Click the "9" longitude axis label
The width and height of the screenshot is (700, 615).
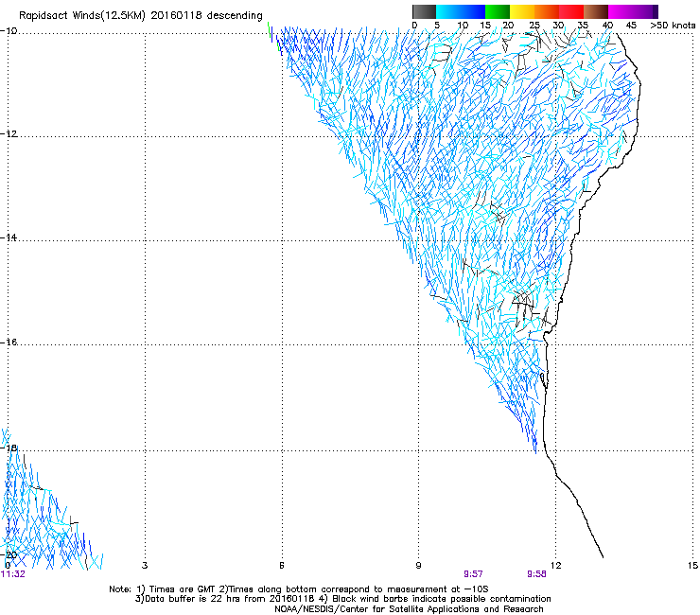(418, 566)
